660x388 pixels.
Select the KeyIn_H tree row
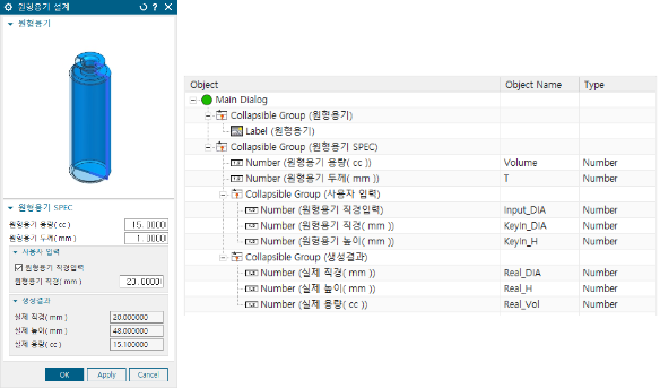click(420, 242)
